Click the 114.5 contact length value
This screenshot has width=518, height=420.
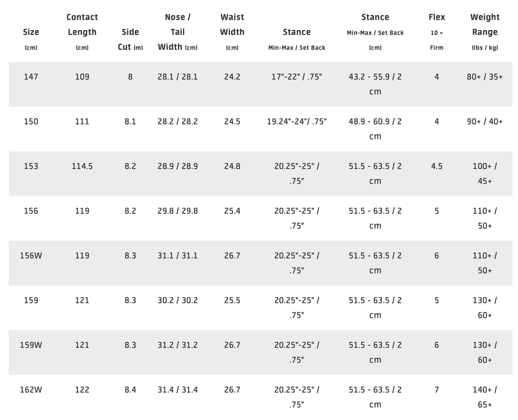pos(82,166)
